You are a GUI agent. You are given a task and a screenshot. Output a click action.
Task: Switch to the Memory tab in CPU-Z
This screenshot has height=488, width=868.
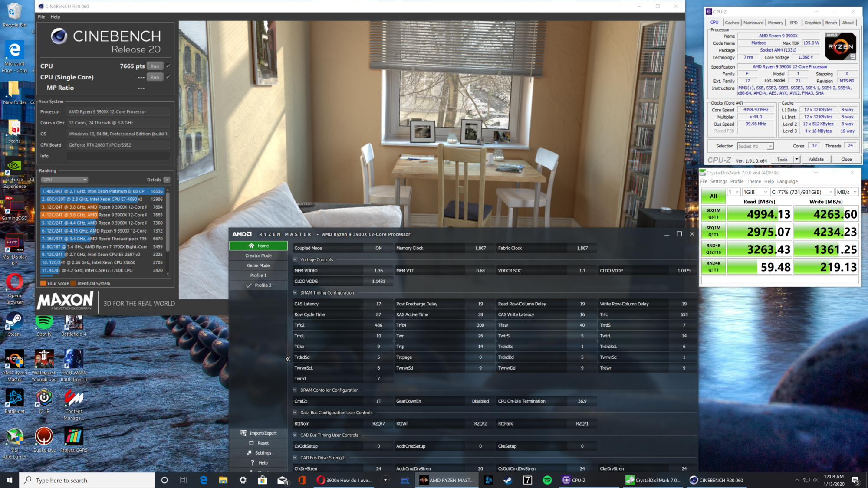click(x=775, y=23)
